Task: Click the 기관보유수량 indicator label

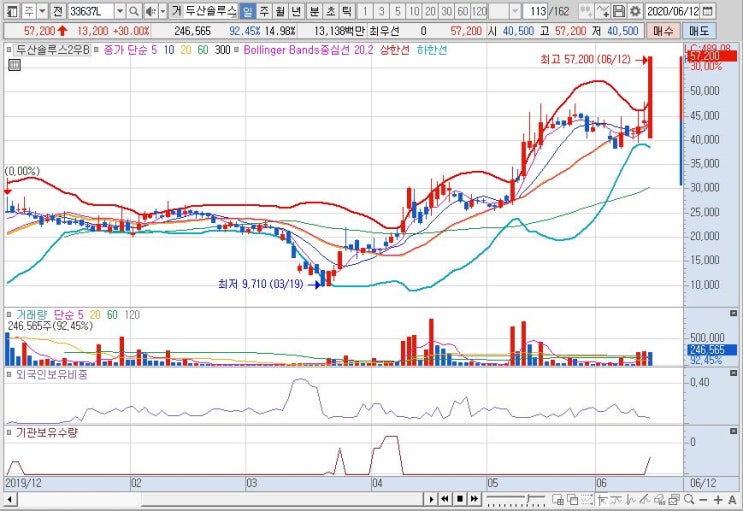Action: (x=46, y=432)
